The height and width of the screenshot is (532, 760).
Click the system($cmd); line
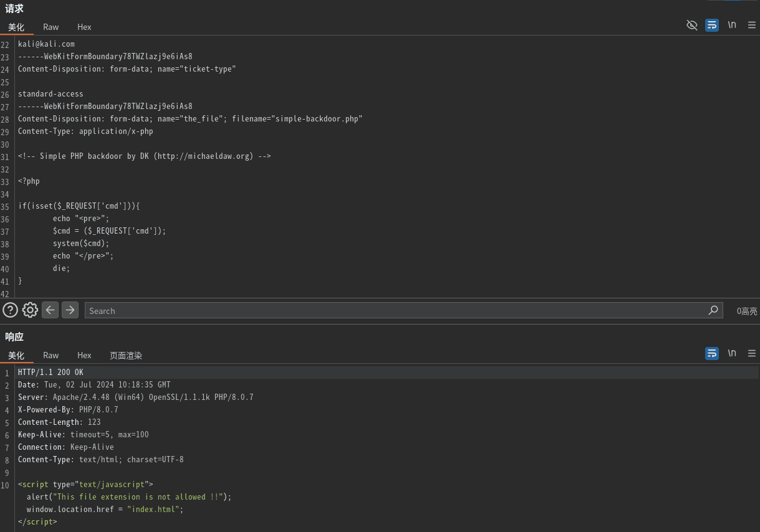pyautogui.click(x=81, y=244)
